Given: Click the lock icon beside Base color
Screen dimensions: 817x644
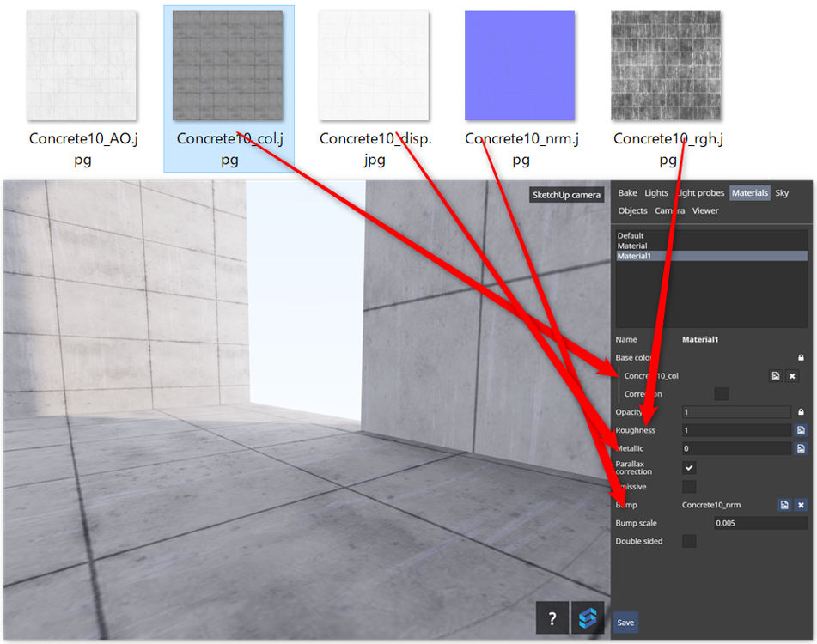Looking at the screenshot, I should pyautogui.click(x=800, y=357).
